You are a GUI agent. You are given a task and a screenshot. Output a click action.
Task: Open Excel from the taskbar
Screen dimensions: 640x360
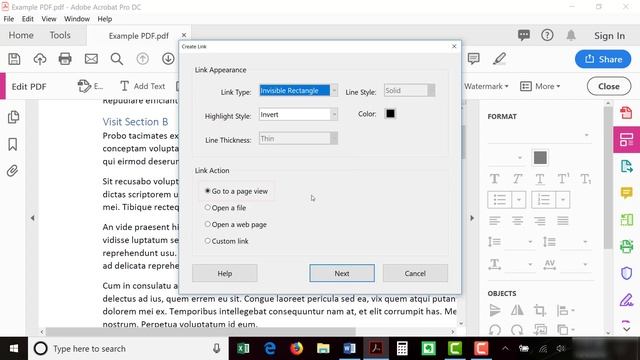pyautogui.click(x=243, y=349)
